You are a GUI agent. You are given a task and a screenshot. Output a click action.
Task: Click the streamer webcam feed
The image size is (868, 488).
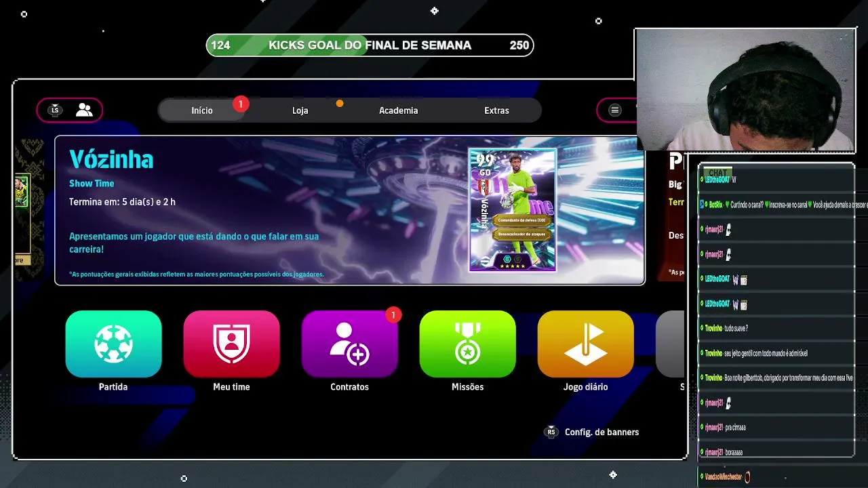tap(745, 89)
